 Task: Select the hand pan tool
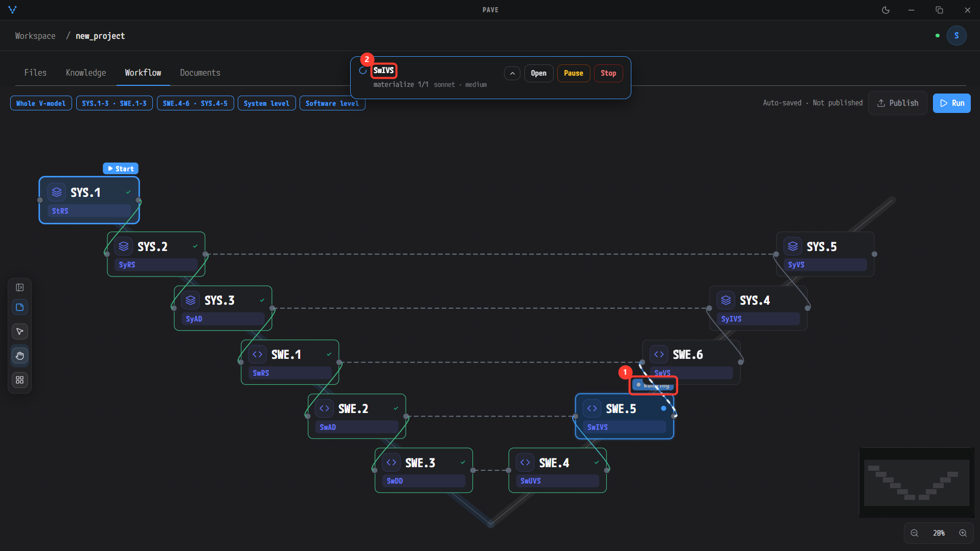coord(20,356)
